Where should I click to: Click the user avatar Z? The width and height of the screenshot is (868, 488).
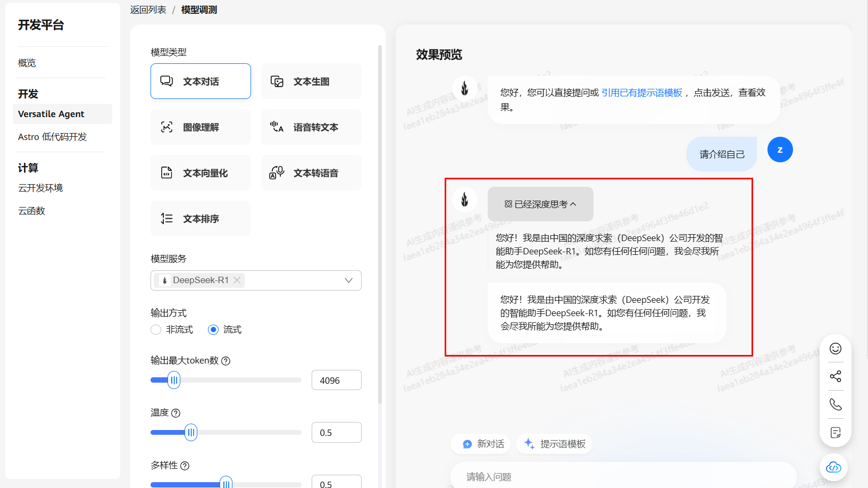[780, 150]
